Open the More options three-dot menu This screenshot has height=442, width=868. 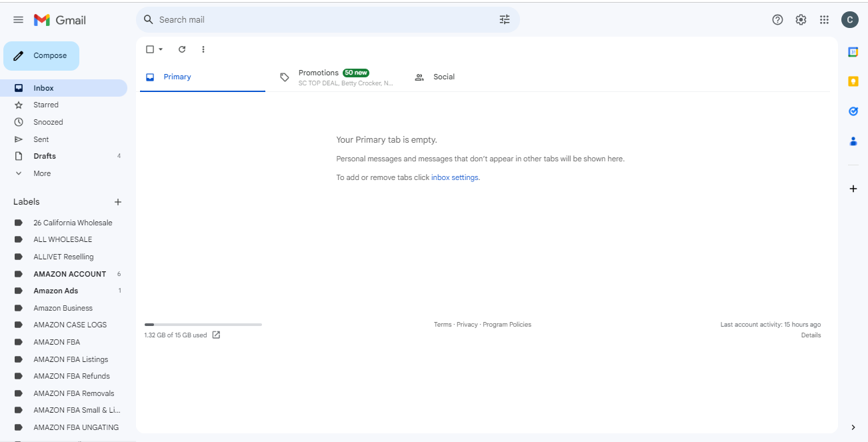click(203, 49)
